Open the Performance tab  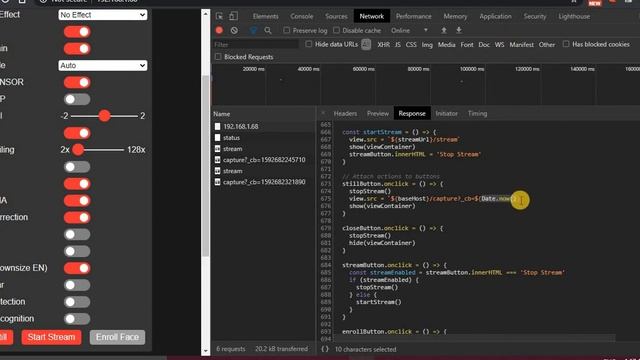413,16
